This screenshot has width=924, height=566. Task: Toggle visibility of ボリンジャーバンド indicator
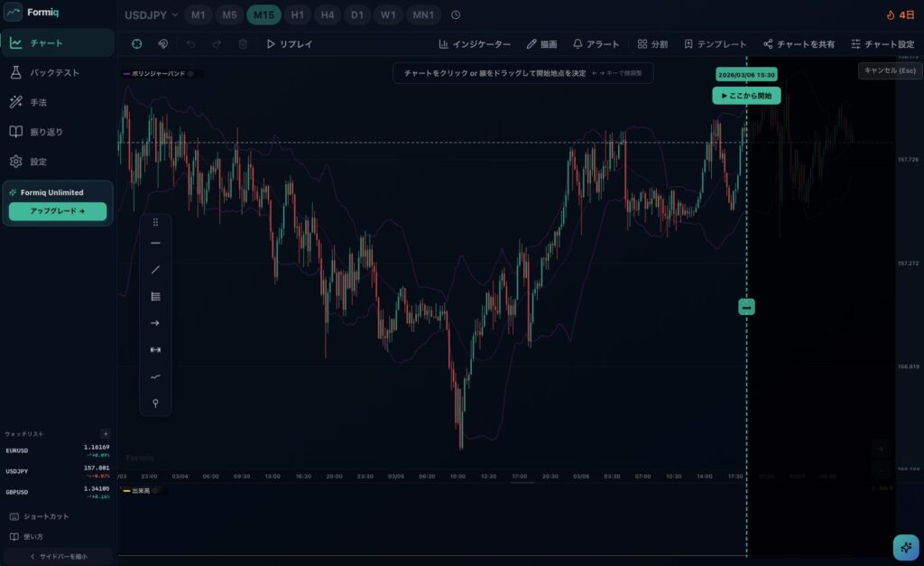coord(190,74)
